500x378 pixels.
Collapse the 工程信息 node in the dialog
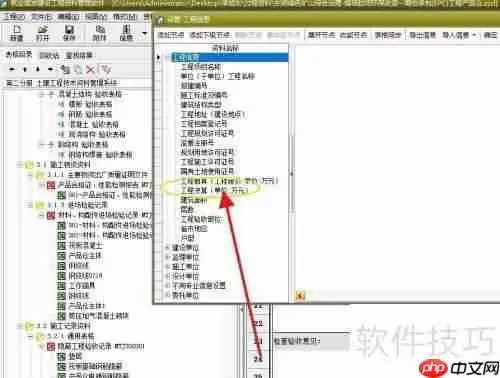point(168,57)
